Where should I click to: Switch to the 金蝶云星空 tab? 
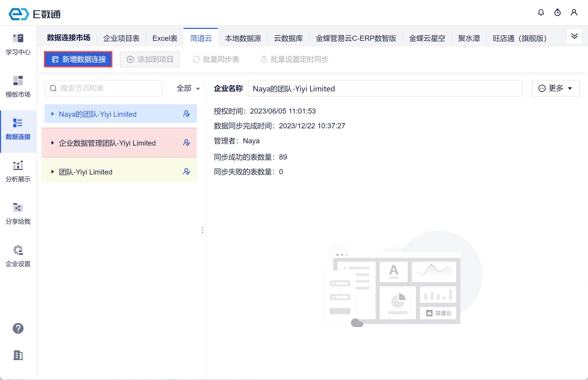coord(427,38)
